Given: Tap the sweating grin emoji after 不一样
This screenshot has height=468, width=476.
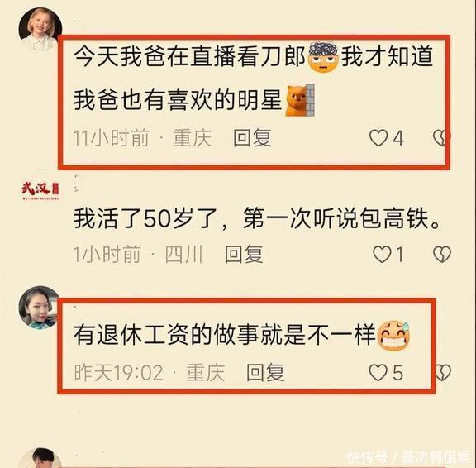Looking at the screenshot, I should [393, 335].
